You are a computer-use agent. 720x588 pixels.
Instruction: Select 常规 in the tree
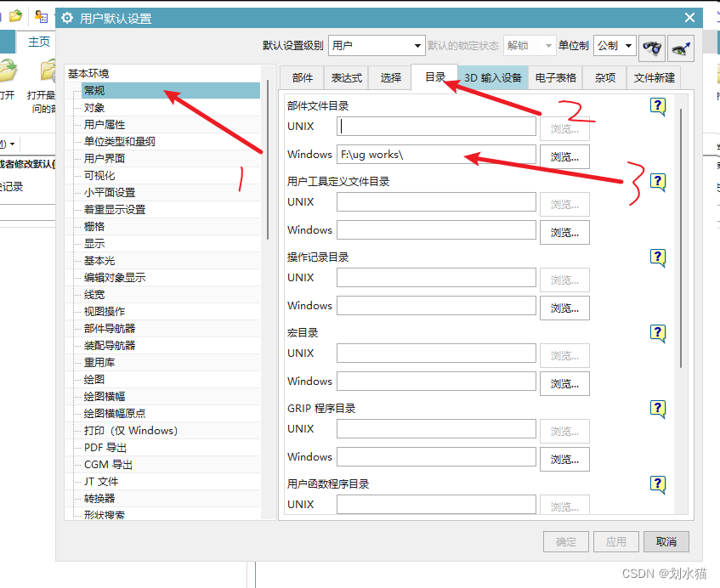point(170,90)
